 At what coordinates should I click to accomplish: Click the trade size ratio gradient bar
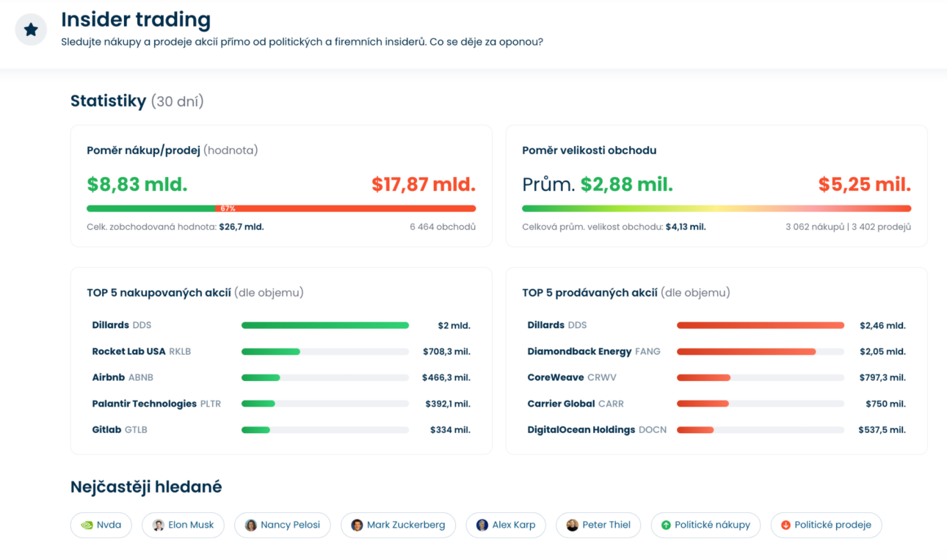pyautogui.click(x=716, y=208)
